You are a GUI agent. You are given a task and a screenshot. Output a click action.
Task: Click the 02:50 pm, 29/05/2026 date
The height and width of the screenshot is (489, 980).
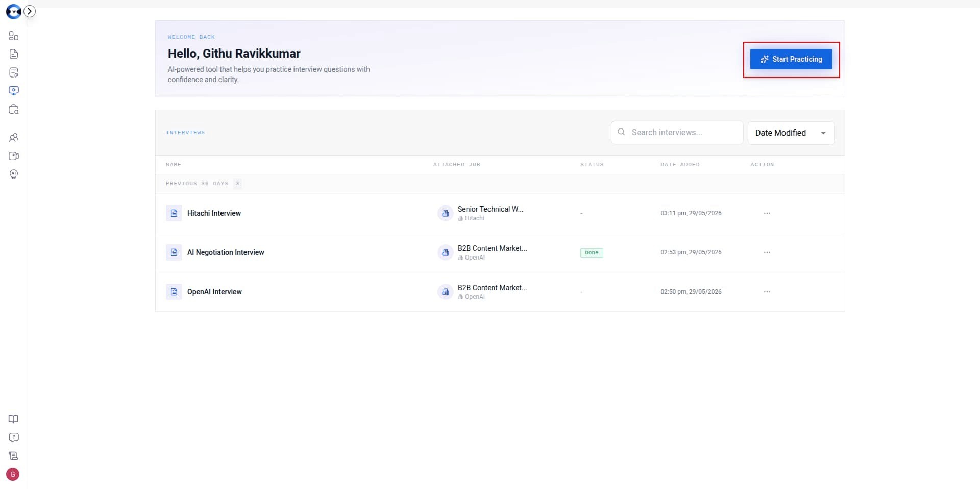coord(691,292)
